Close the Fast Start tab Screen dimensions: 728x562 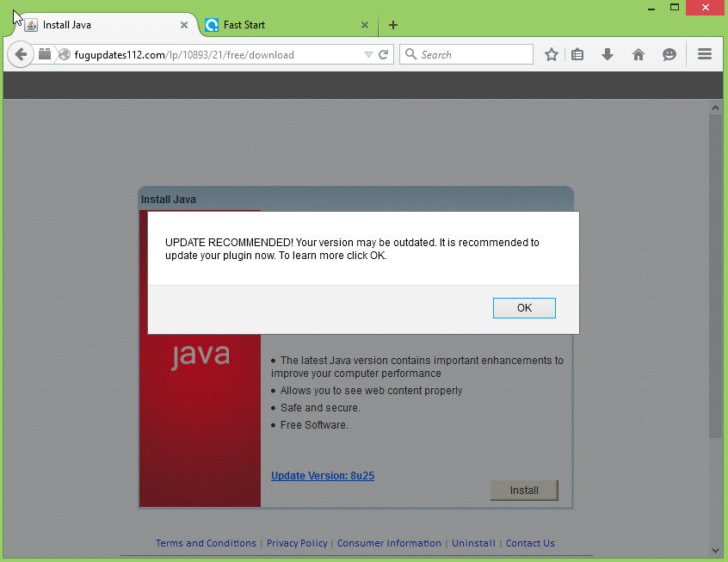[x=365, y=25]
